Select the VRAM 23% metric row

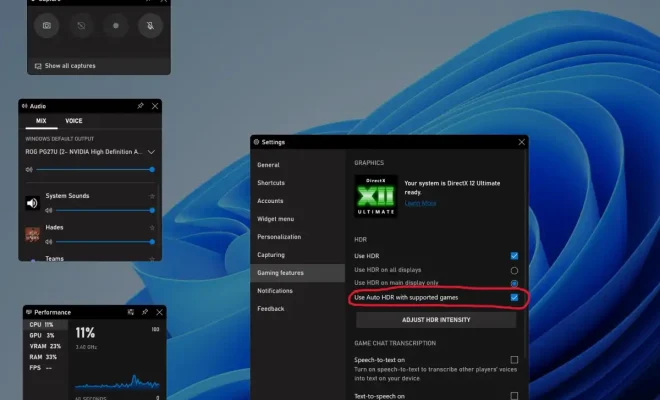(45, 346)
